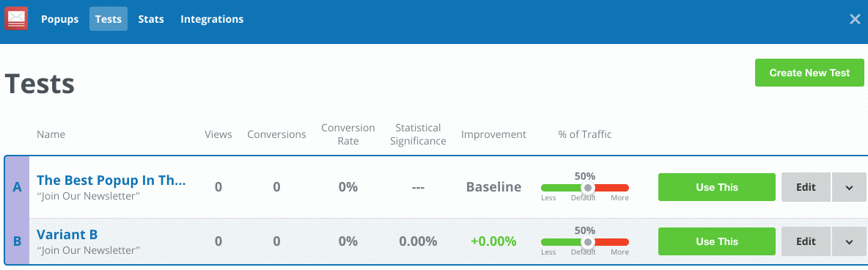868x270 pixels.
Task: Click the traffic slider handle for Variant B
Action: click(588, 242)
